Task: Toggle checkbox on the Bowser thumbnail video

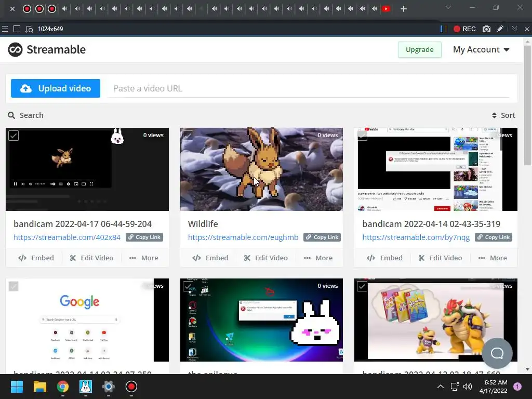Action: (x=362, y=286)
